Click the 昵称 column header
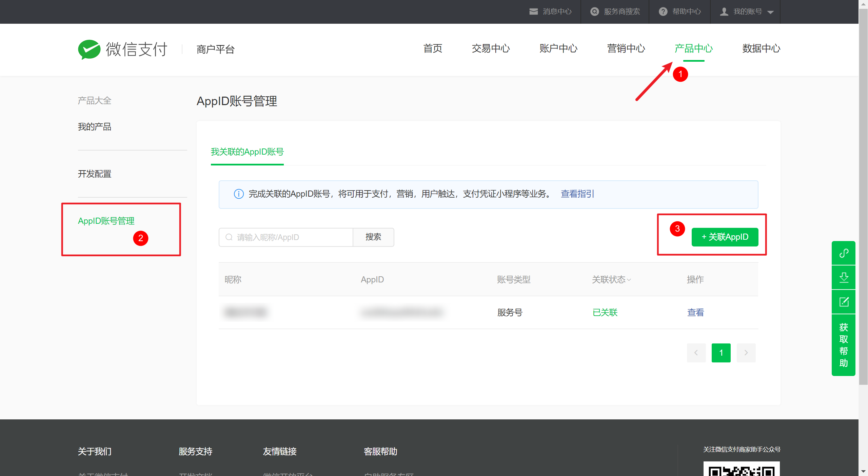The image size is (868, 476). tap(233, 280)
